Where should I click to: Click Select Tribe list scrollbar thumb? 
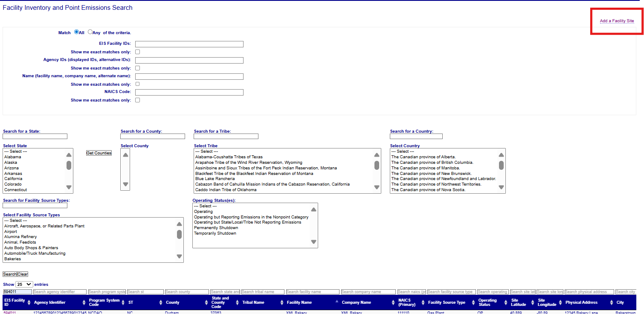[x=377, y=165]
